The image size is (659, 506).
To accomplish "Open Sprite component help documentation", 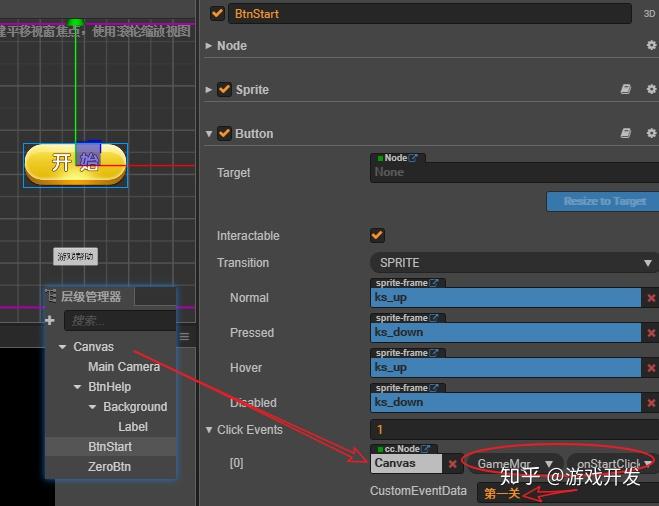I will coord(626,89).
